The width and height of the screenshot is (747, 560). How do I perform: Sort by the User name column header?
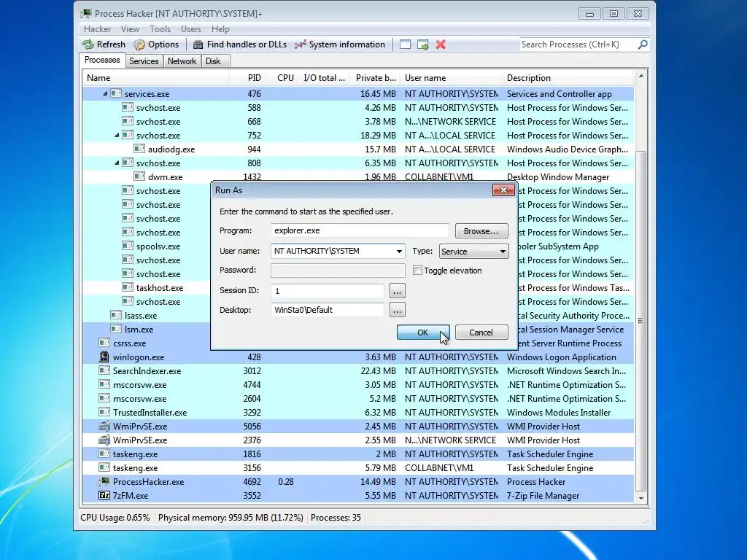point(451,77)
